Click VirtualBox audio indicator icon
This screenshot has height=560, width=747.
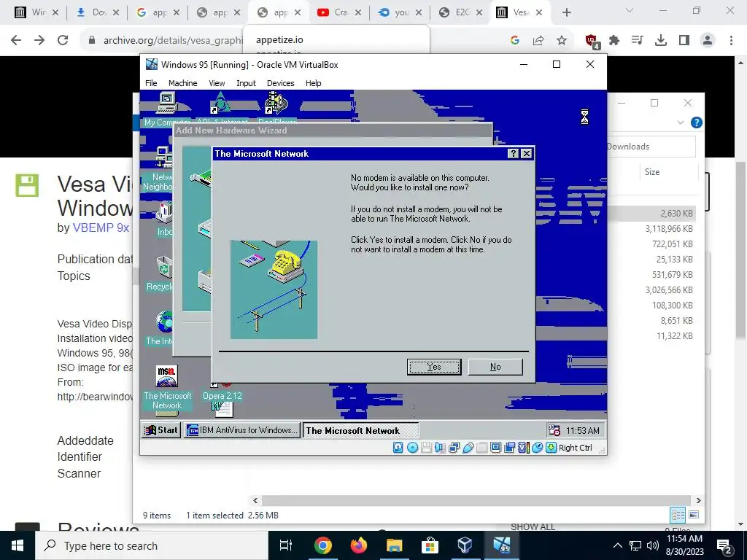click(440, 448)
